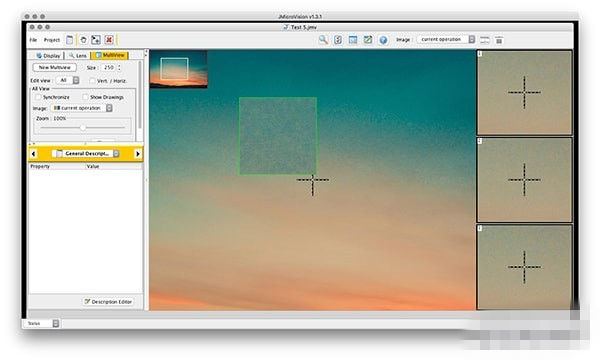Click the red X delete icon
The height and width of the screenshot is (360, 600).
(109, 39)
